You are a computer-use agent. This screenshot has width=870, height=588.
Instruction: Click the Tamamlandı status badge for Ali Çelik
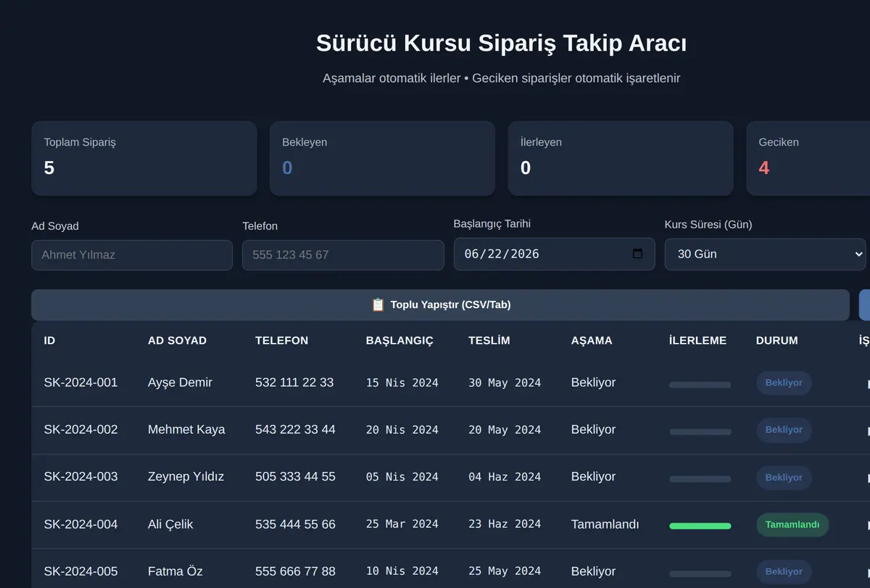click(792, 525)
